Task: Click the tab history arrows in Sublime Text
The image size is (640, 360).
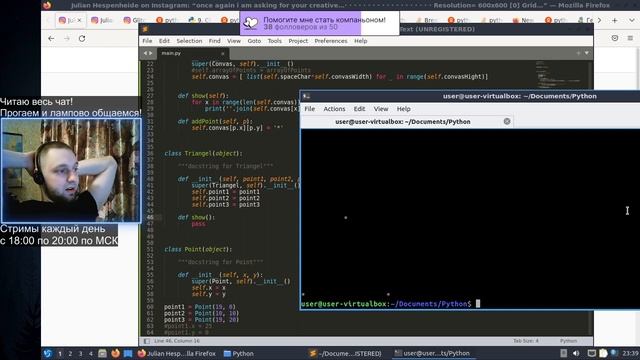Action: 148,53
